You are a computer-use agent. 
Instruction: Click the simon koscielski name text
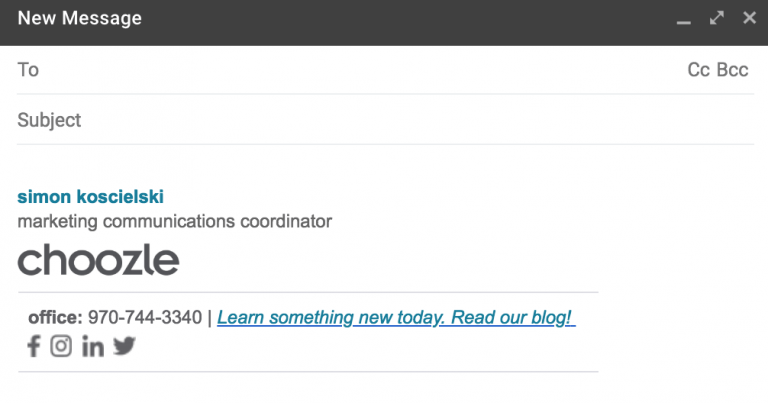coord(91,197)
